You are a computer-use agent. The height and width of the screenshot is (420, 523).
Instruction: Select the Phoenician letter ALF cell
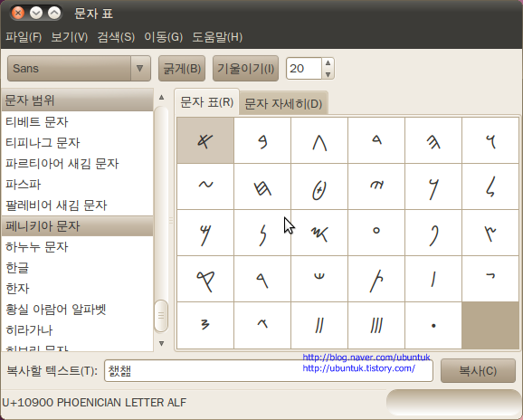[205, 140]
